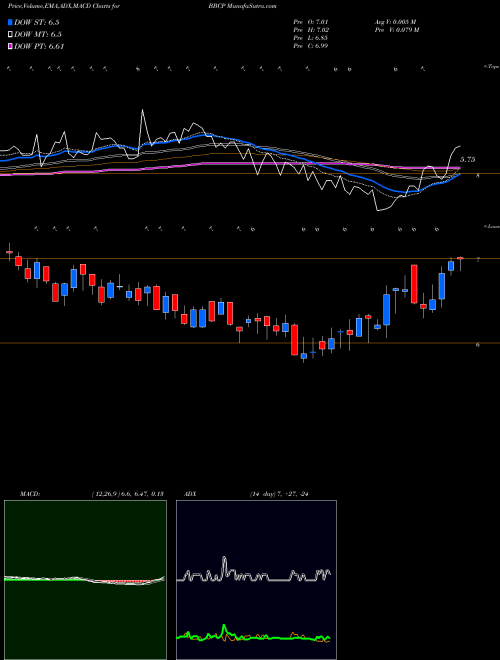Click the large red candle near the right
Screen dimensions: 500x660
(414, 284)
